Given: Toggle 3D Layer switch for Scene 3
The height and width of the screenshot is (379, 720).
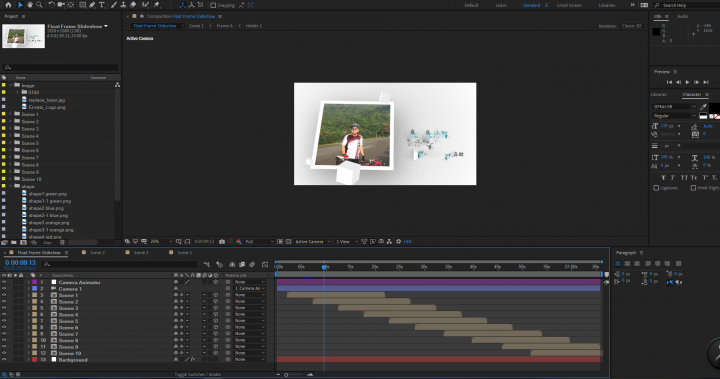Looking at the screenshot, I should (216, 308).
